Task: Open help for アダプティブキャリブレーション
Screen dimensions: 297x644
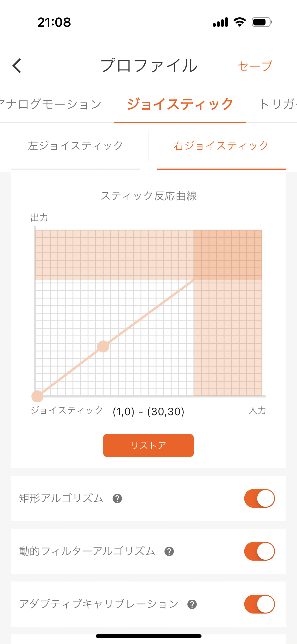Action: [192, 604]
